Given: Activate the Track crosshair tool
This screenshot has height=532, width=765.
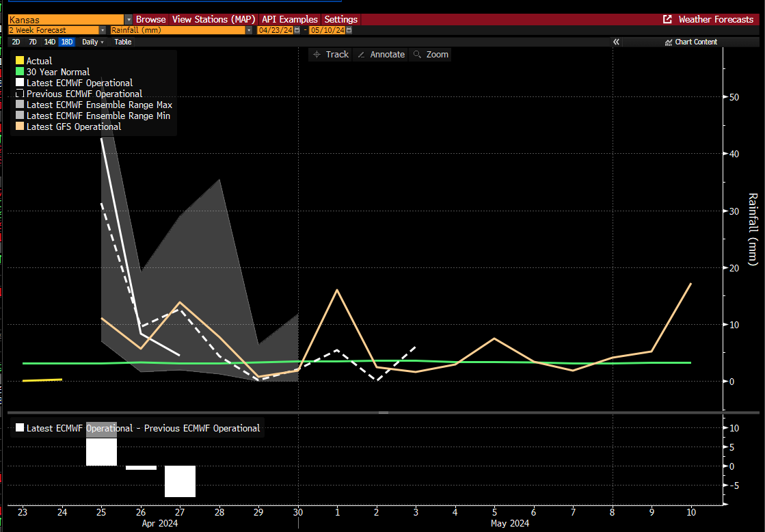Looking at the screenshot, I should point(331,55).
